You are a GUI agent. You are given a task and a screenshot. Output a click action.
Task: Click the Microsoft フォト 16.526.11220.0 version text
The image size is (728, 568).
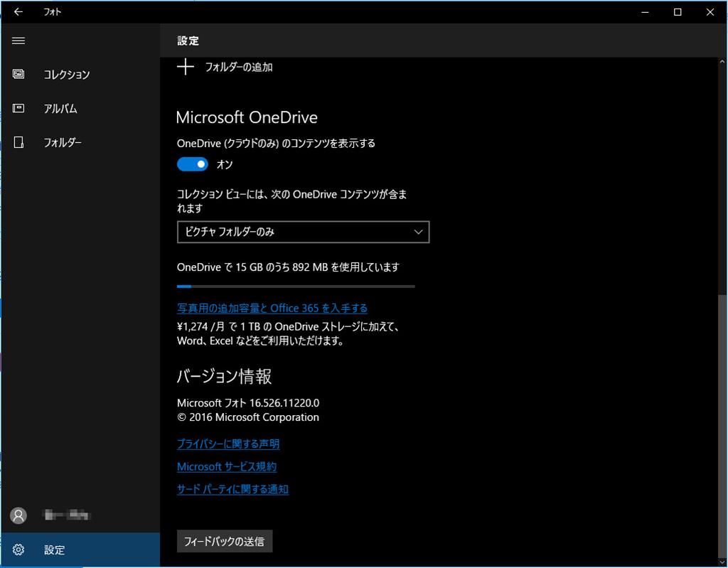(x=248, y=402)
